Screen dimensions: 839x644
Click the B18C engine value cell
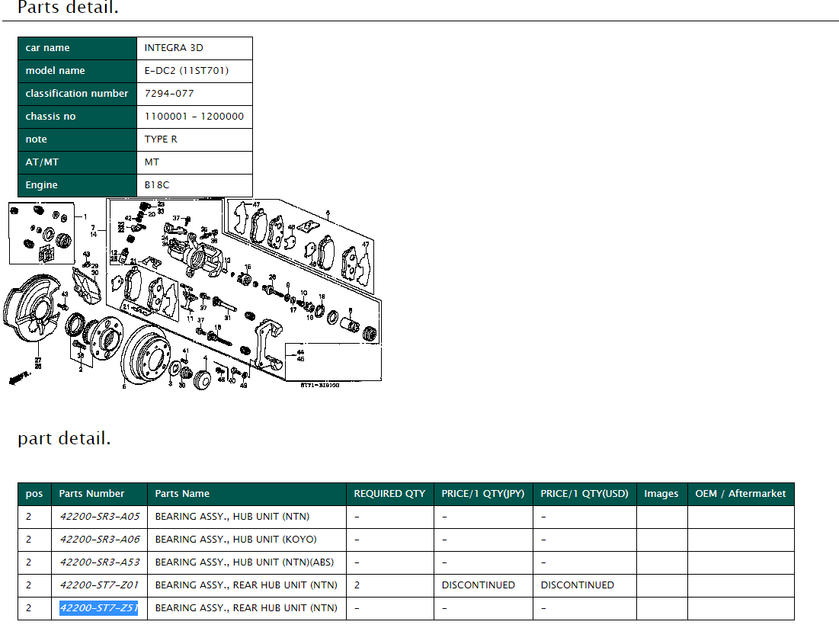pyautogui.click(x=157, y=185)
